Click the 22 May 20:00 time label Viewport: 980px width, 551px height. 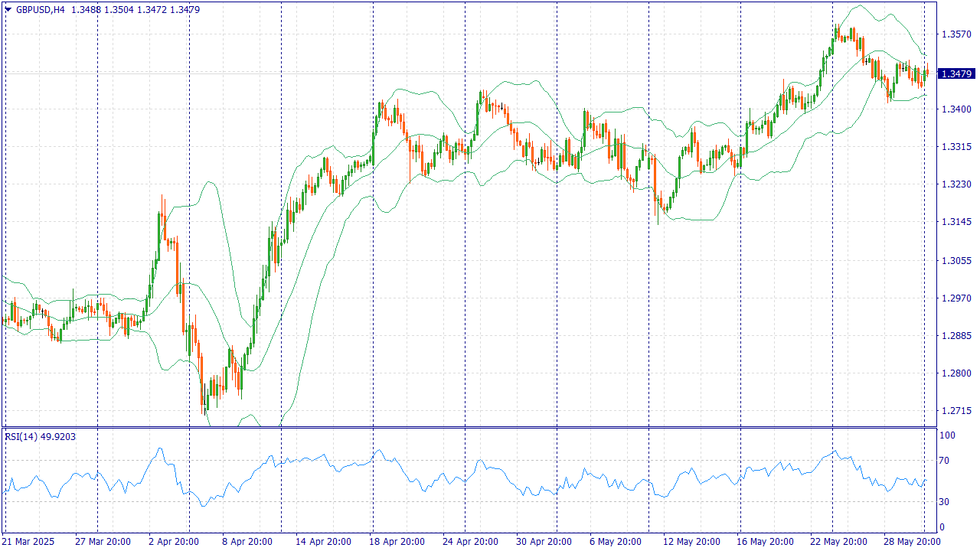pos(839,542)
